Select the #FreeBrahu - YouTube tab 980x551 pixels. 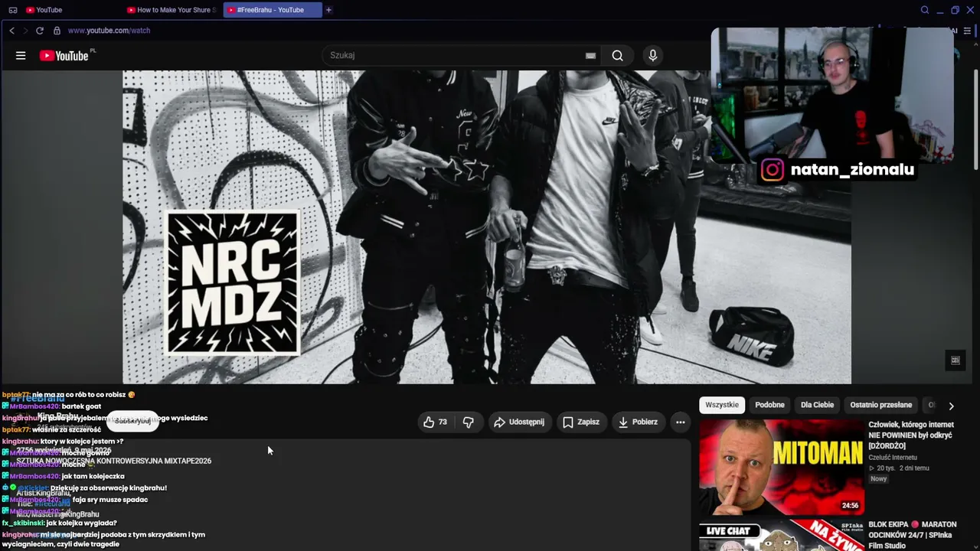tap(272, 10)
